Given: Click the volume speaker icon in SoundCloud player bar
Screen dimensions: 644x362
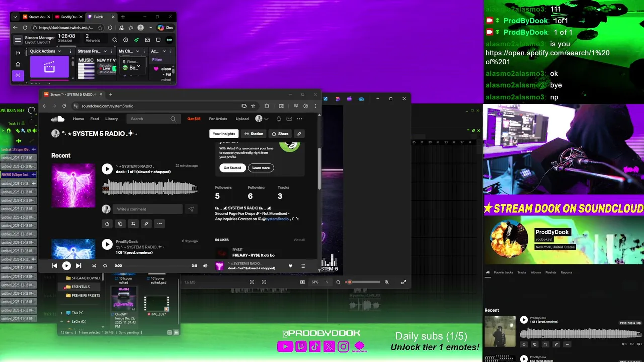Looking at the screenshot, I should point(205,266).
